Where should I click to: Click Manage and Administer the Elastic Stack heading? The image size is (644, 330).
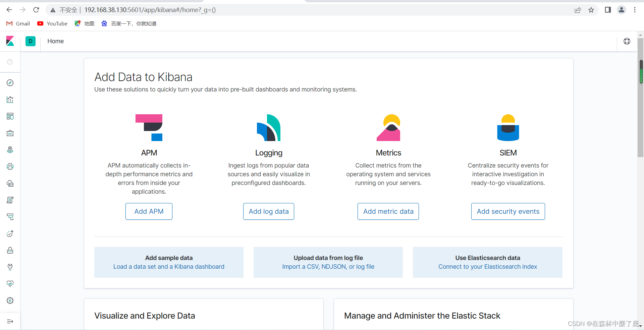click(422, 316)
